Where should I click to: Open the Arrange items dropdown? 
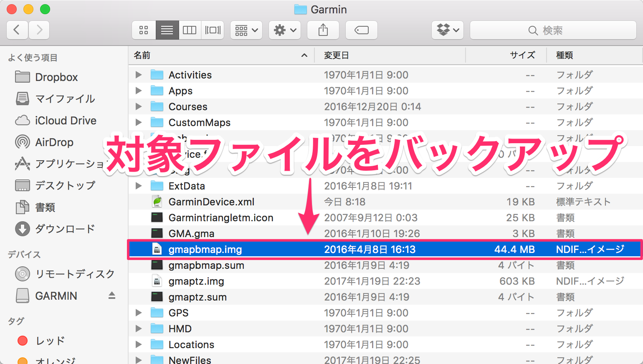point(246,30)
